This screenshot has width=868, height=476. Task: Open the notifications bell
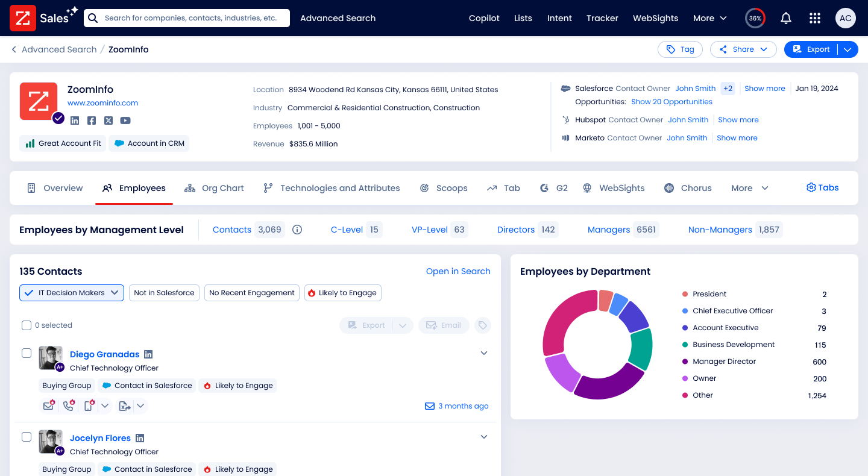click(x=786, y=18)
